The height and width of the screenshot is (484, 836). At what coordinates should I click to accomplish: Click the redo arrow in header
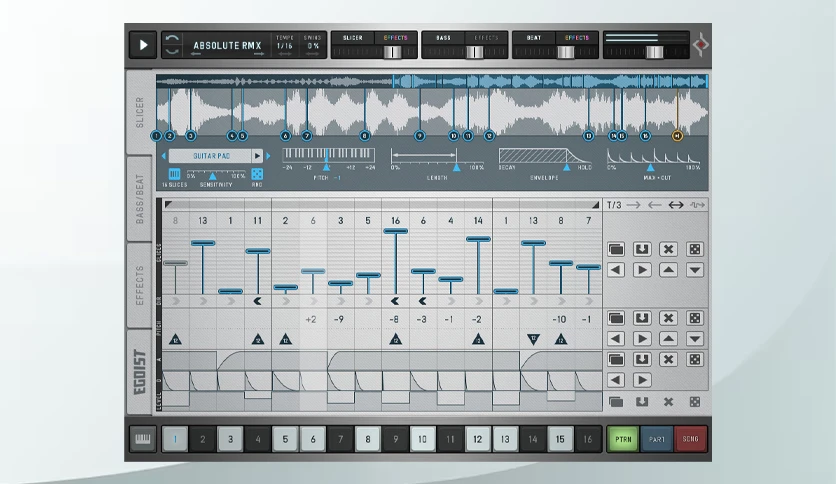[x=172, y=51]
